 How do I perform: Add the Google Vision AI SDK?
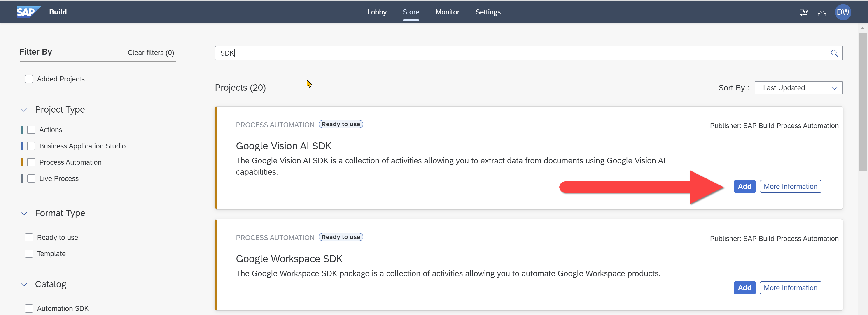[x=744, y=186]
